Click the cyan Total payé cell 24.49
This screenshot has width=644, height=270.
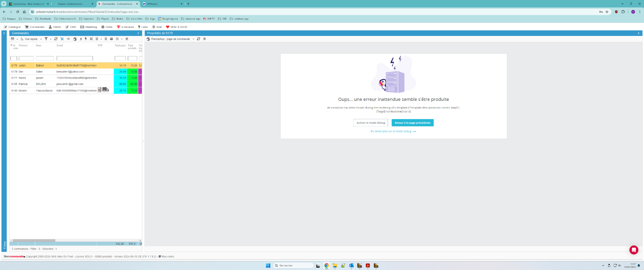point(120,72)
